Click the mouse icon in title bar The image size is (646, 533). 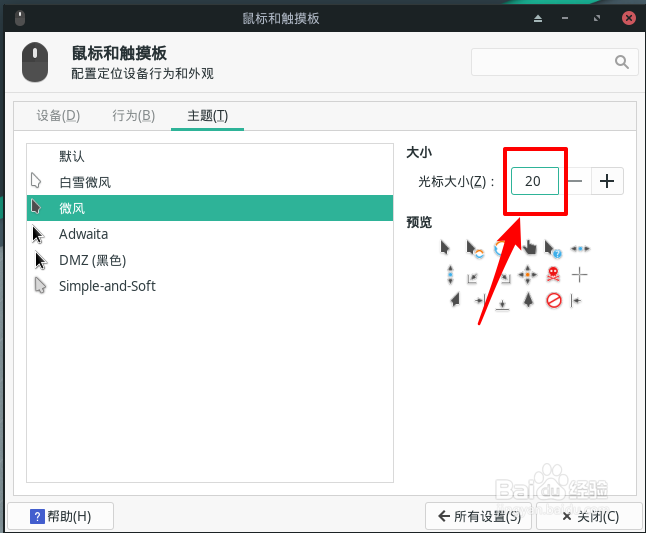20,18
